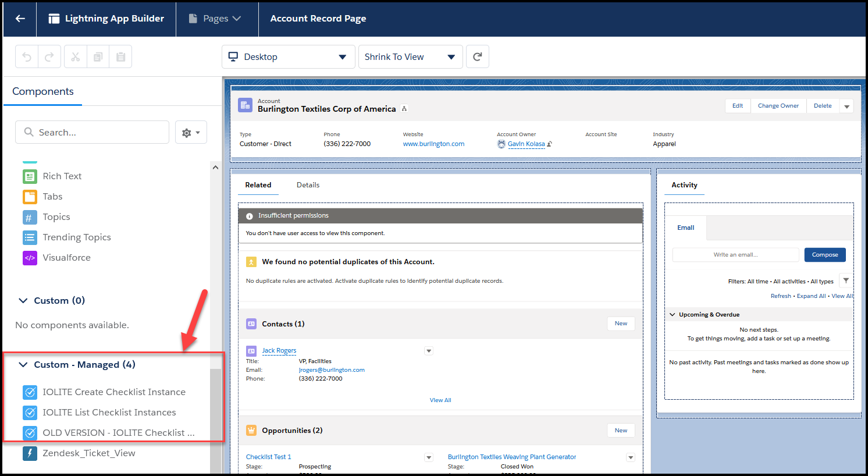Viewport: 868px width, 476px height.
Task: Select the Visualforce component icon
Action: [30, 257]
